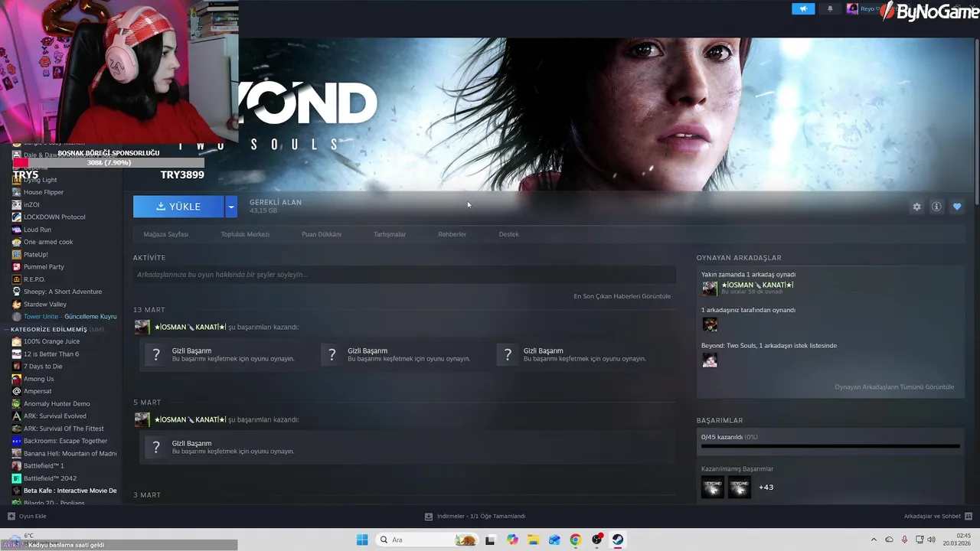Select Battlefield 2042 in library

(x=51, y=478)
